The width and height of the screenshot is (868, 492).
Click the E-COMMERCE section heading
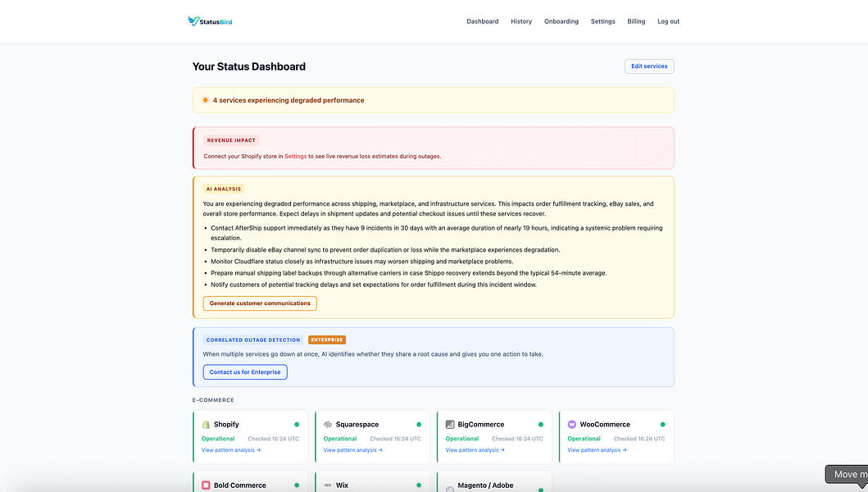213,400
